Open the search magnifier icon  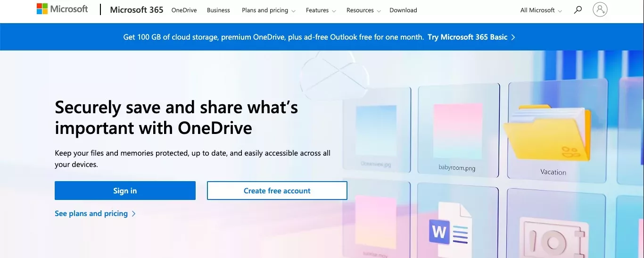click(x=578, y=9)
